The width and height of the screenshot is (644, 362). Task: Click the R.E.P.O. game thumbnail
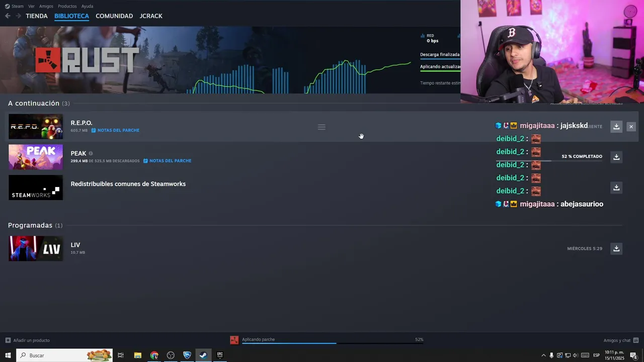coord(36,127)
